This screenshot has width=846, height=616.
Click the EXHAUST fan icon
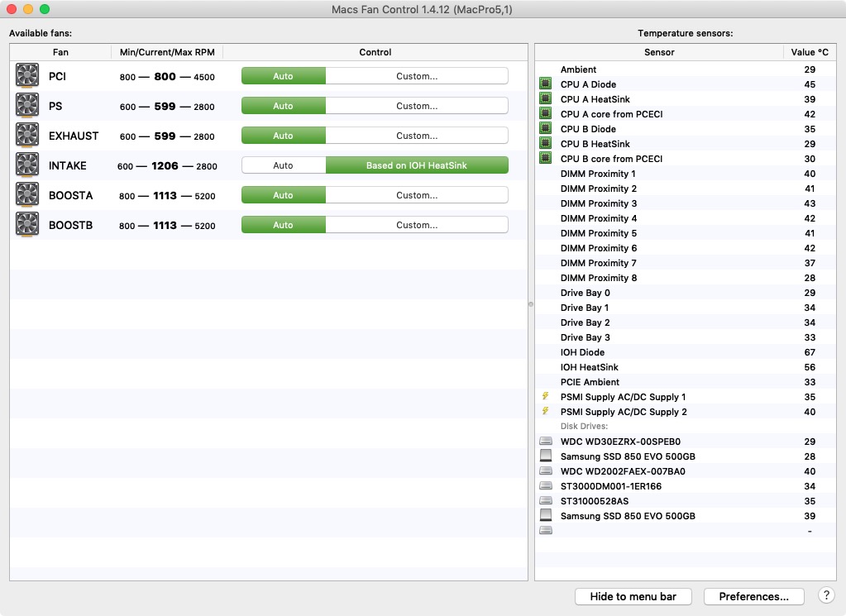coord(27,135)
